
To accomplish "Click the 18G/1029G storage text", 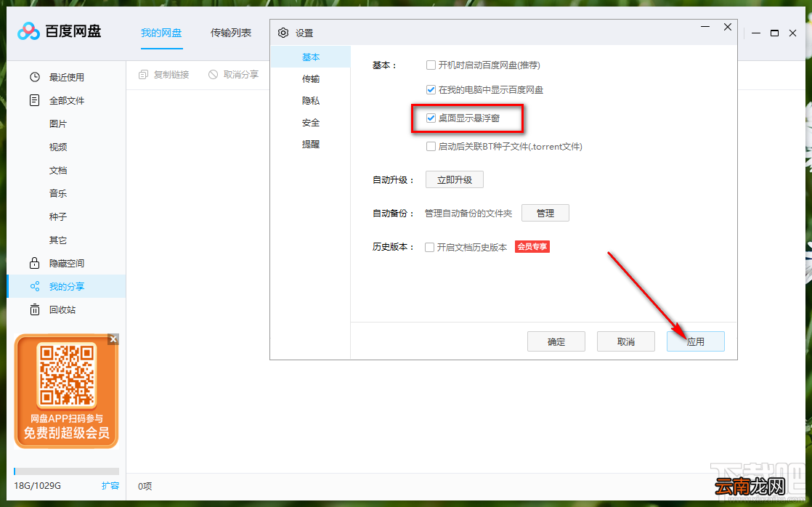I will click(x=37, y=486).
